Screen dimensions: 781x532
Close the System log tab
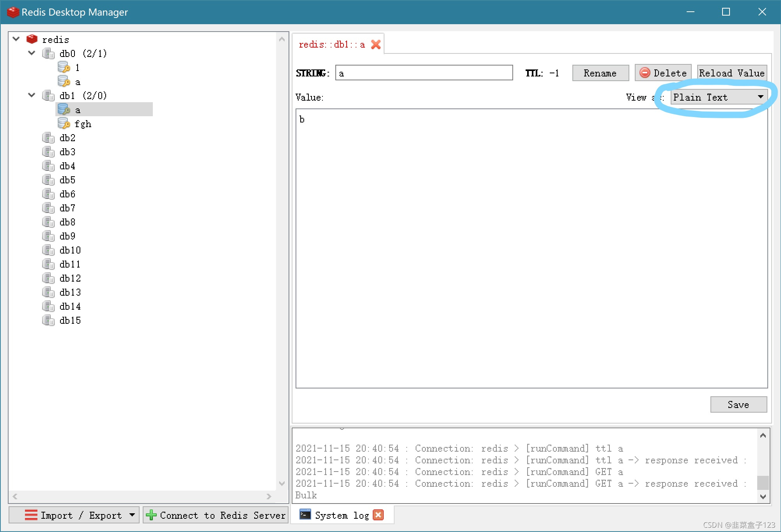[x=378, y=515]
